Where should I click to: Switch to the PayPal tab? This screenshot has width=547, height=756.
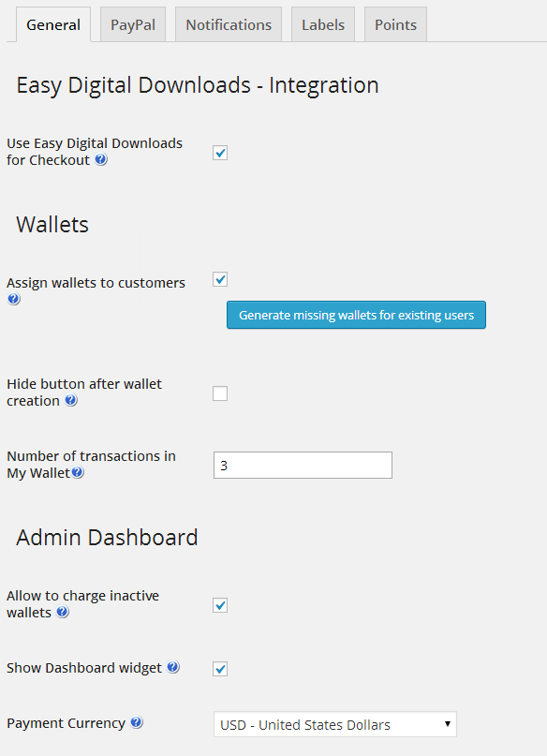pos(133,24)
